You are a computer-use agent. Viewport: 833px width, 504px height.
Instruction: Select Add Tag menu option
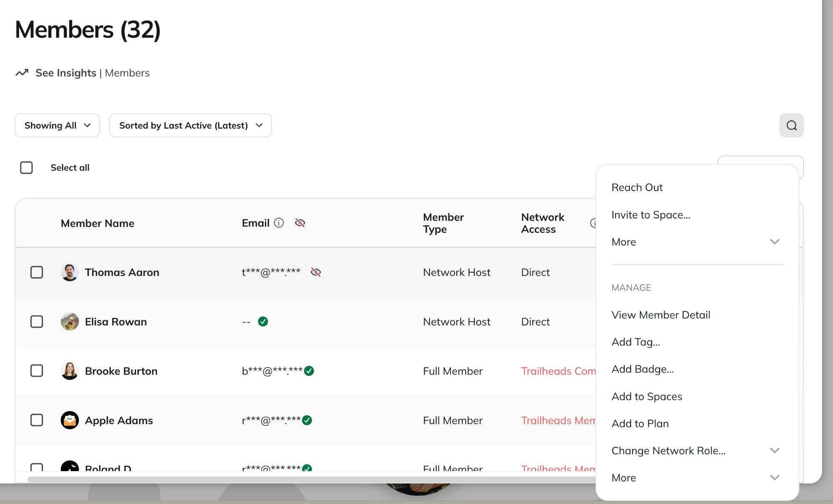[x=636, y=342]
